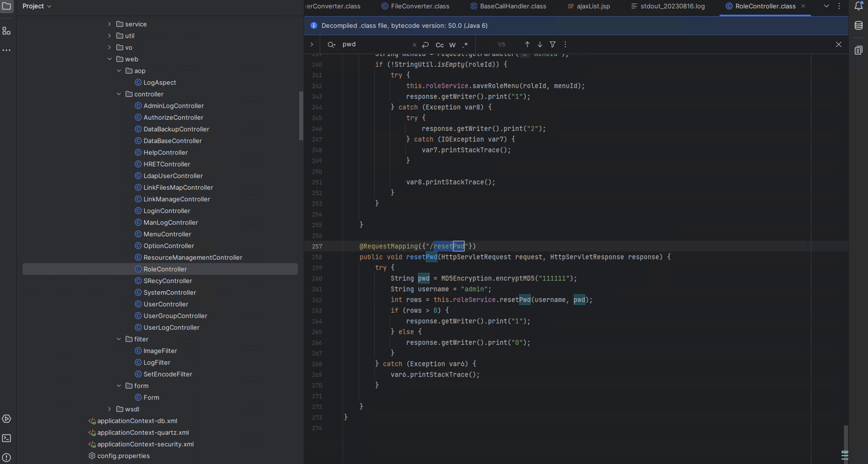868x464 pixels.
Task: Open SystemController in project tree
Action: point(170,292)
